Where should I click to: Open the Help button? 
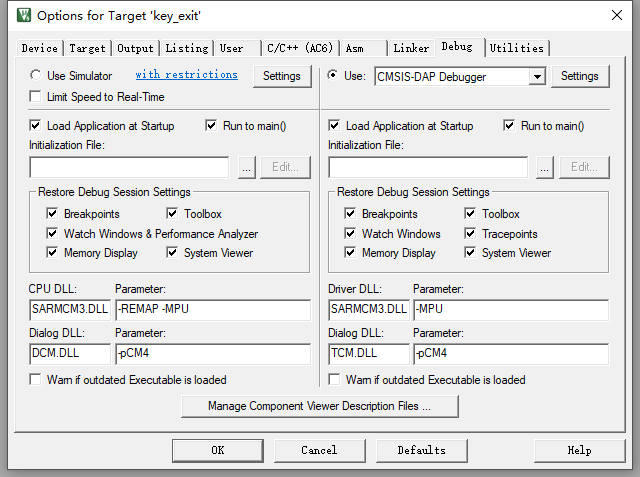[x=579, y=450]
